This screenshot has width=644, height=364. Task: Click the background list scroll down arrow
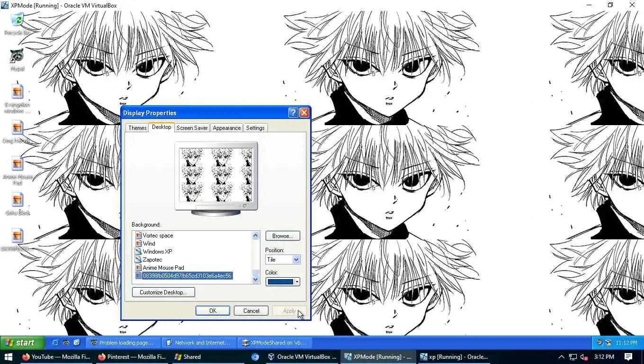click(256, 280)
